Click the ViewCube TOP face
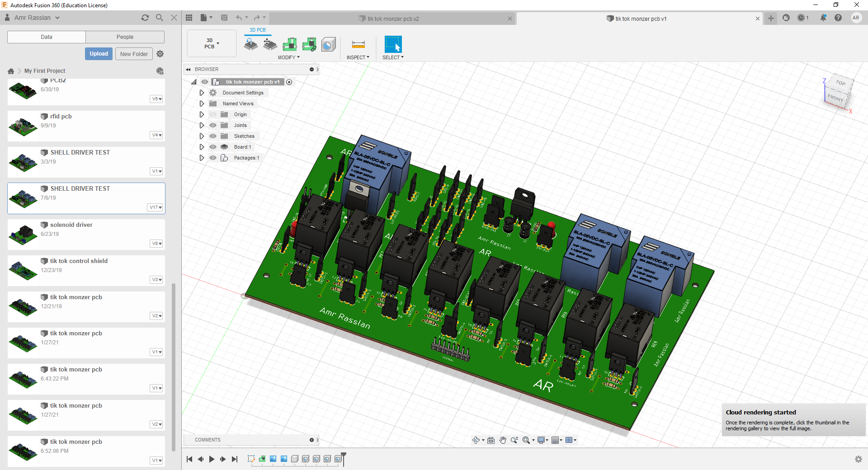This screenshot has width=868, height=470. 840,83
